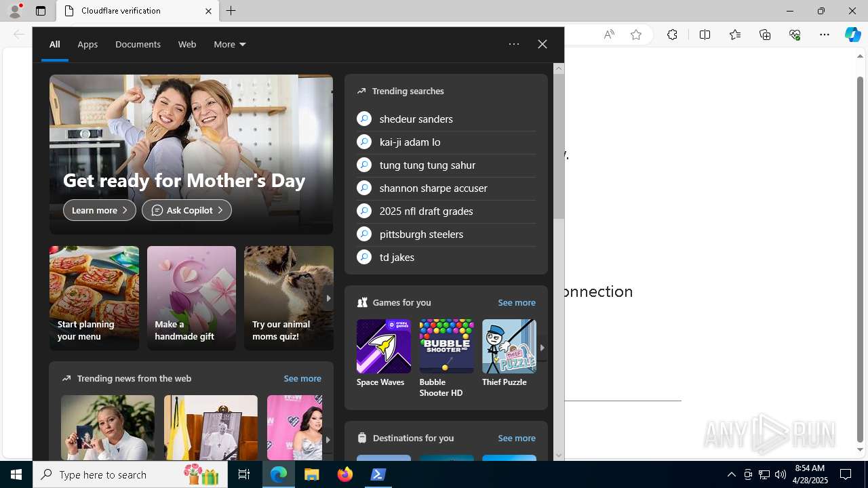This screenshot has height=488, width=868.
Task: Click the Learn more button
Action: pos(100,210)
